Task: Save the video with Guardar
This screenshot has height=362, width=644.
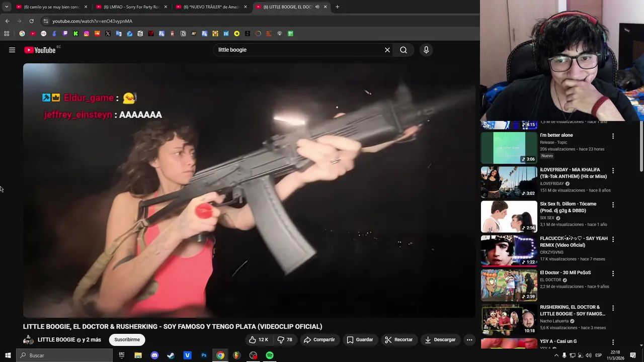Action: (x=360, y=340)
